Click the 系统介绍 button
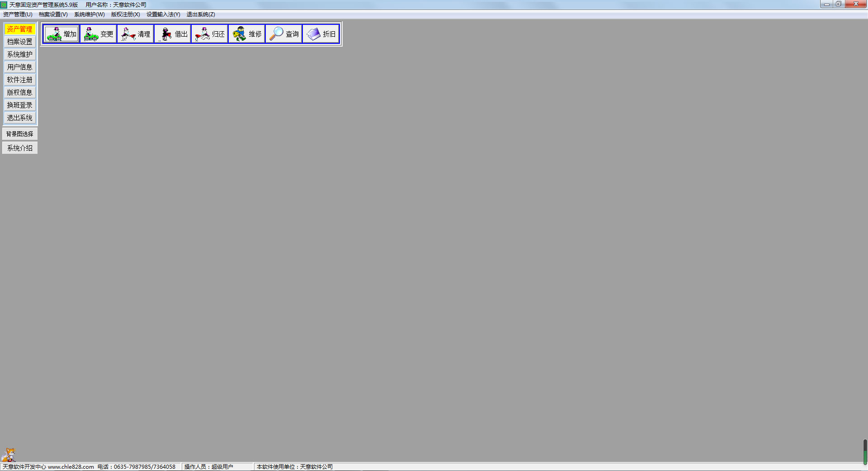Viewport: 868px width, 471px height. [20, 148]
